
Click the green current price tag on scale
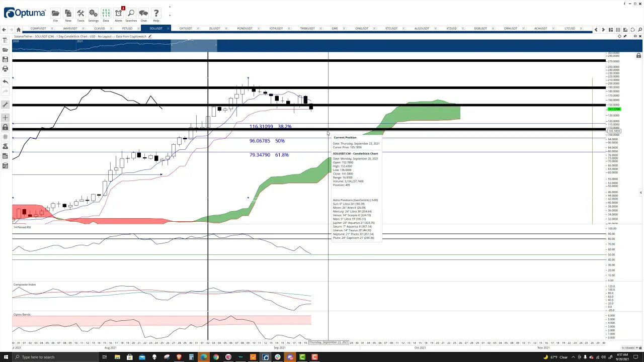click(614, 109)
